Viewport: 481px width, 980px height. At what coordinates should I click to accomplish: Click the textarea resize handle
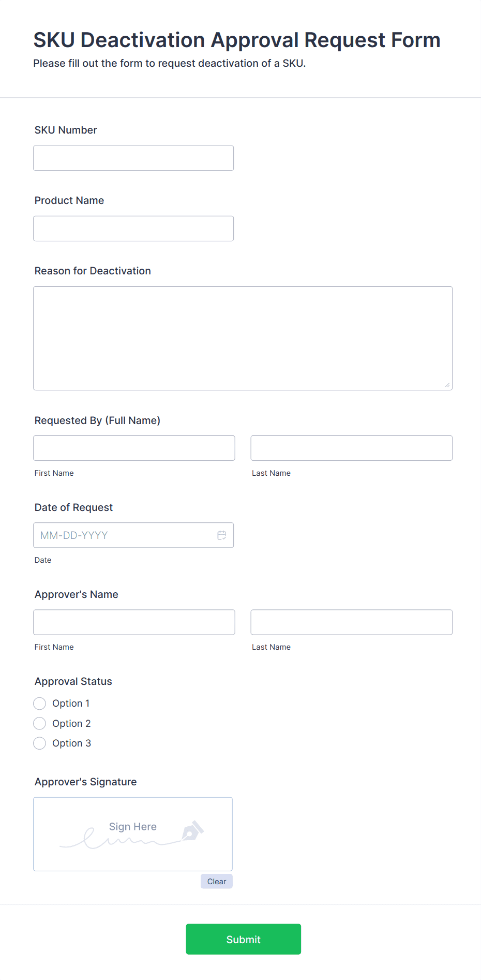[447, 384]
